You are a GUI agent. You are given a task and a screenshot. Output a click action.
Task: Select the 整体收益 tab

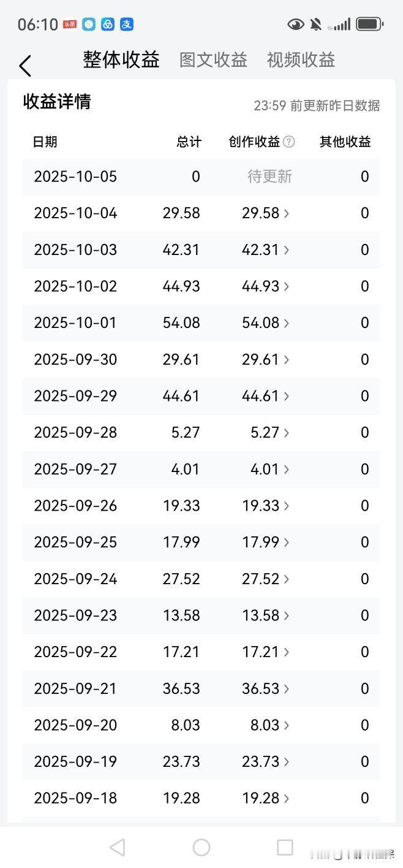[121, 59]
